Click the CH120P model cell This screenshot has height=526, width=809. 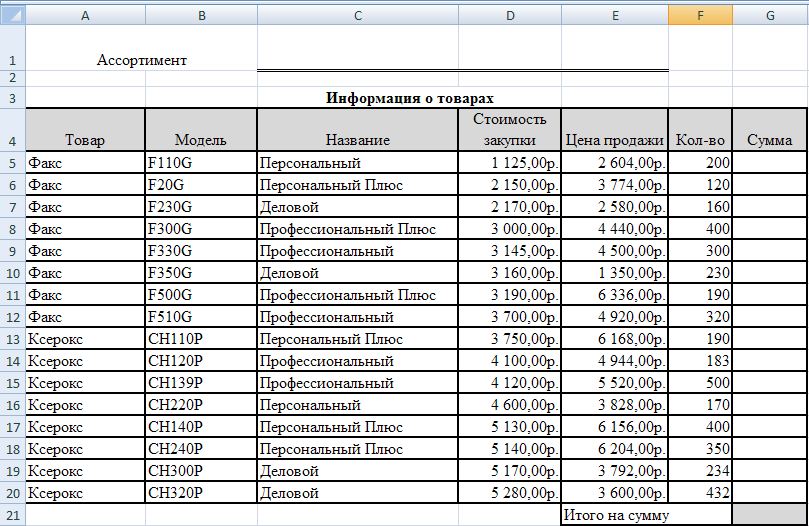pyautogui.click(x=201, y=361)
